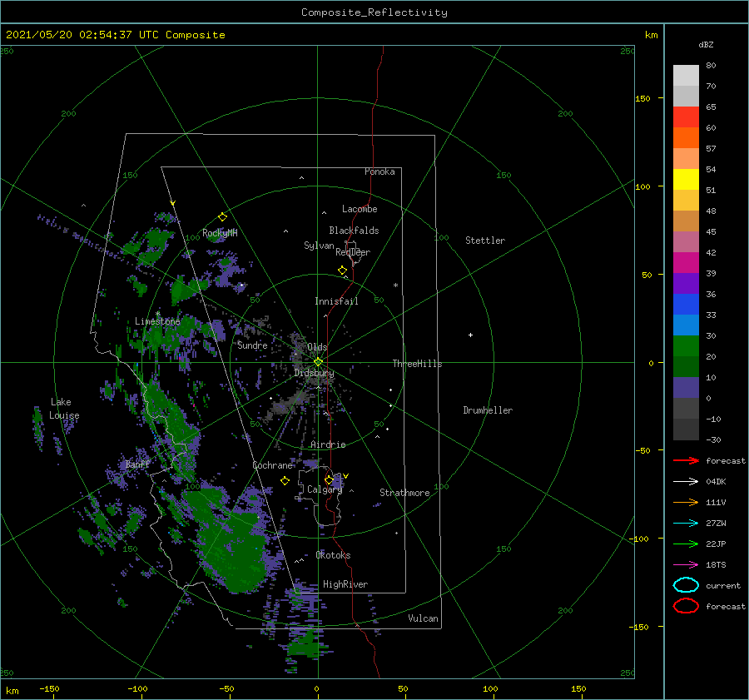
Task: Click the Limestone label
Action: [157, 321]
